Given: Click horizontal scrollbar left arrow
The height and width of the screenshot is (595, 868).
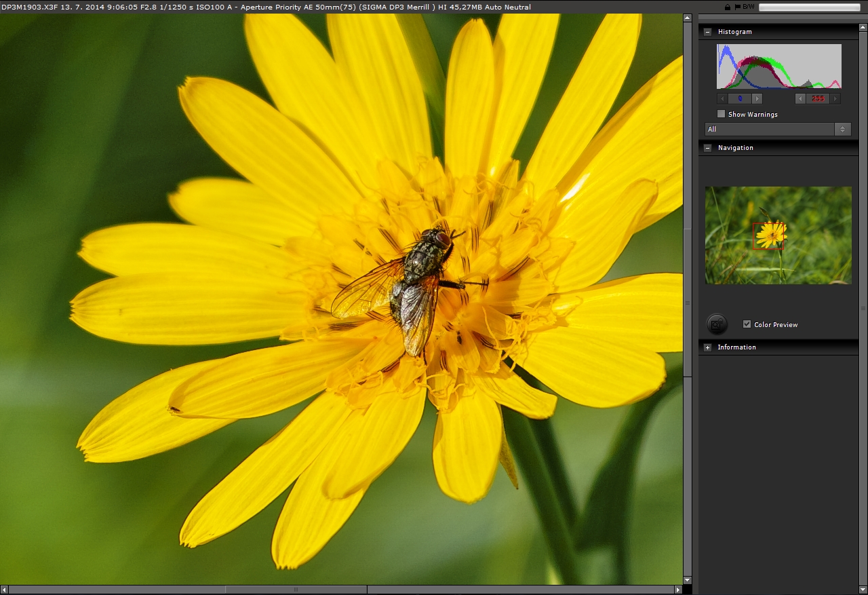Looking at the screenshot, I should (x=5, y=590).
